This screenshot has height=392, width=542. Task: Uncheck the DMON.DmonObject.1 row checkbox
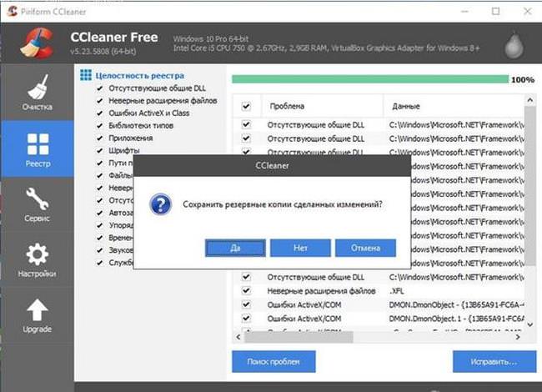(246, 318)
